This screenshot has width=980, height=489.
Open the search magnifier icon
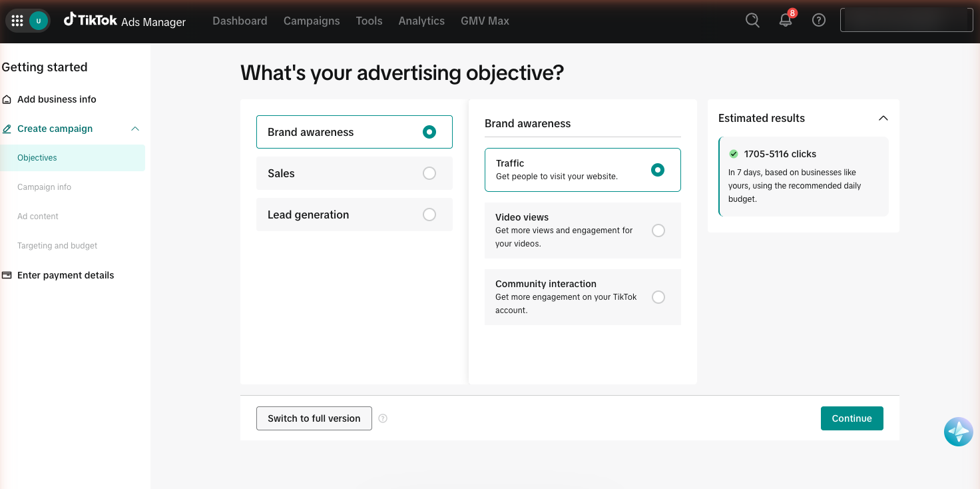click(752, 20)
